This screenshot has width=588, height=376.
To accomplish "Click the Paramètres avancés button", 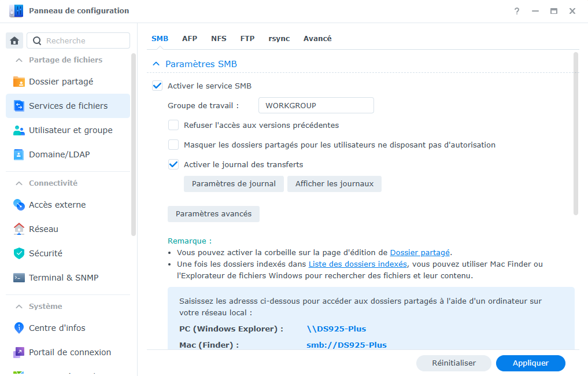I will click(213, 214).
